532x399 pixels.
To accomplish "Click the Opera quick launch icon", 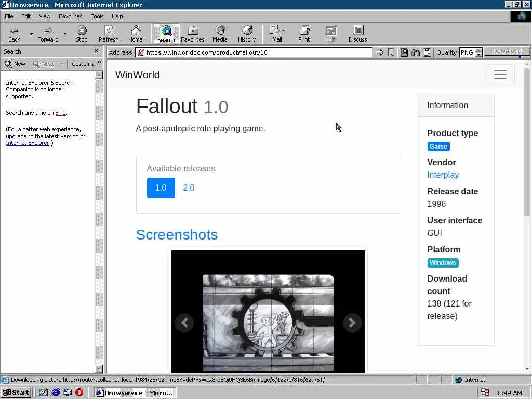I will tap(79, 393).
